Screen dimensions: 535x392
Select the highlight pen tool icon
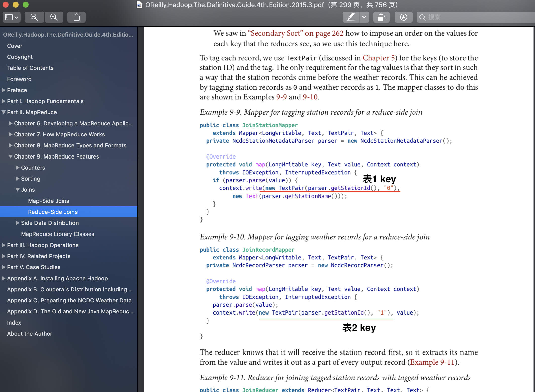coord(351,17)
